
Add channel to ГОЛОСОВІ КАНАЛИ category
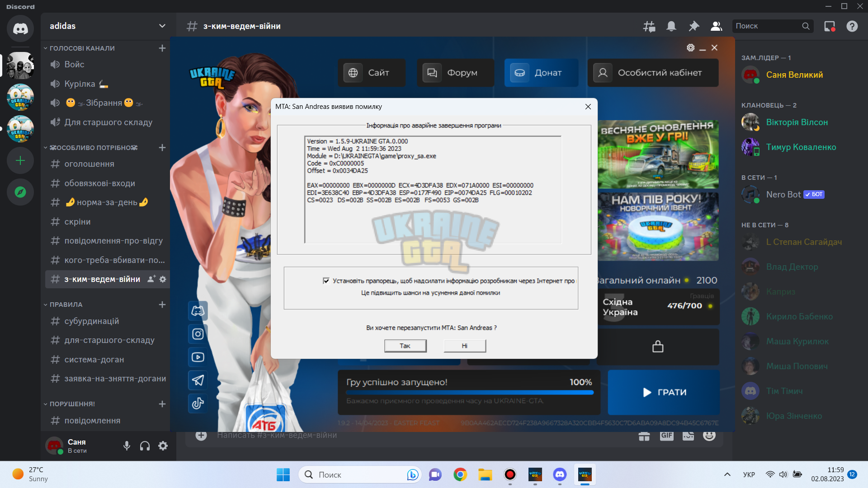[162, 48]
